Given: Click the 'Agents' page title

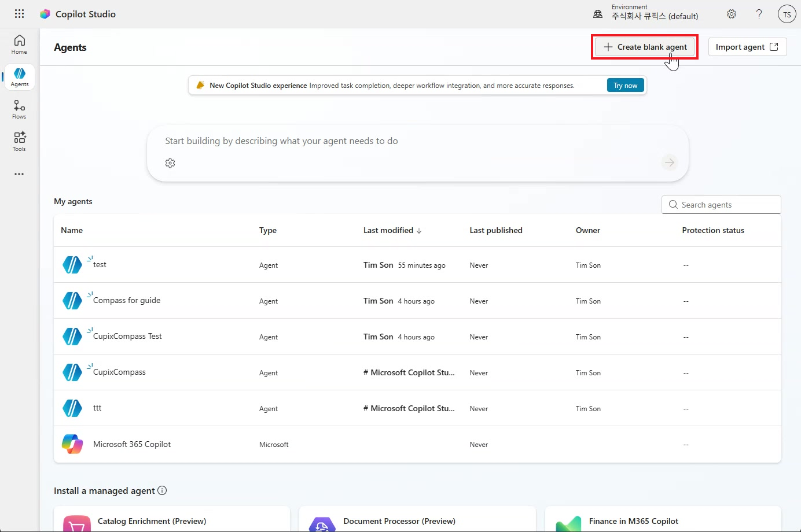Looking at the screenshot, I should click(x=70, y=47).
